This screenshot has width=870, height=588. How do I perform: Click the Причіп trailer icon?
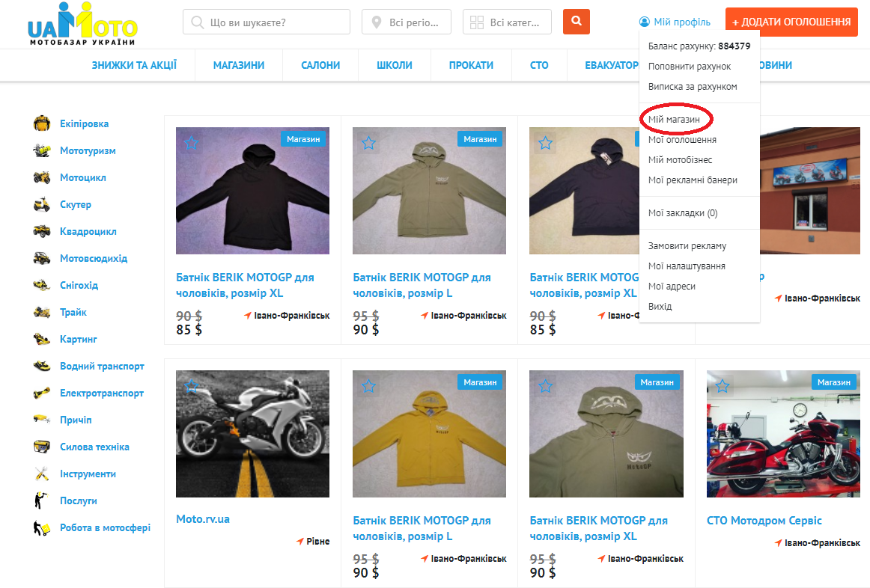42,420
